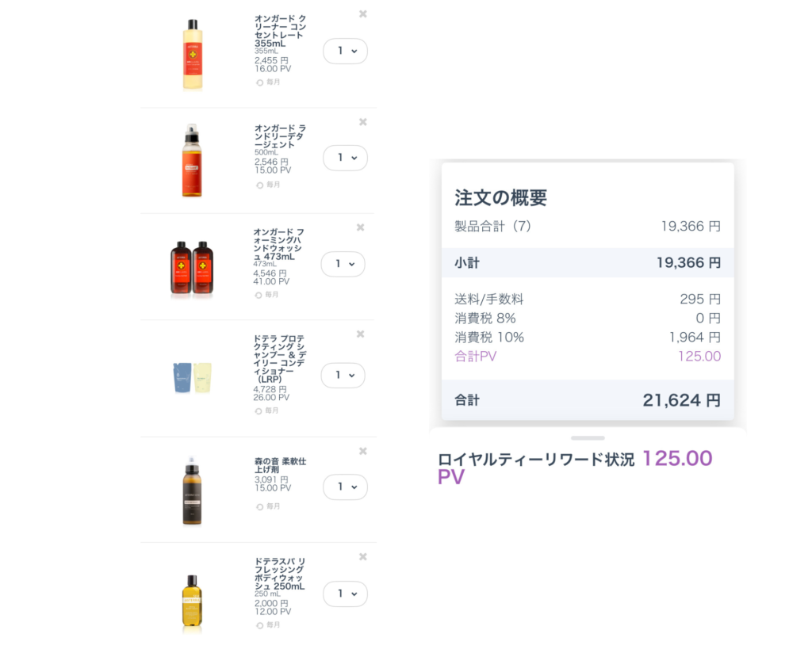This screenshot has height=649, width=812.
Task: Open quantity selector for シャンプー & コンディショナー
Action: [343, 375]
